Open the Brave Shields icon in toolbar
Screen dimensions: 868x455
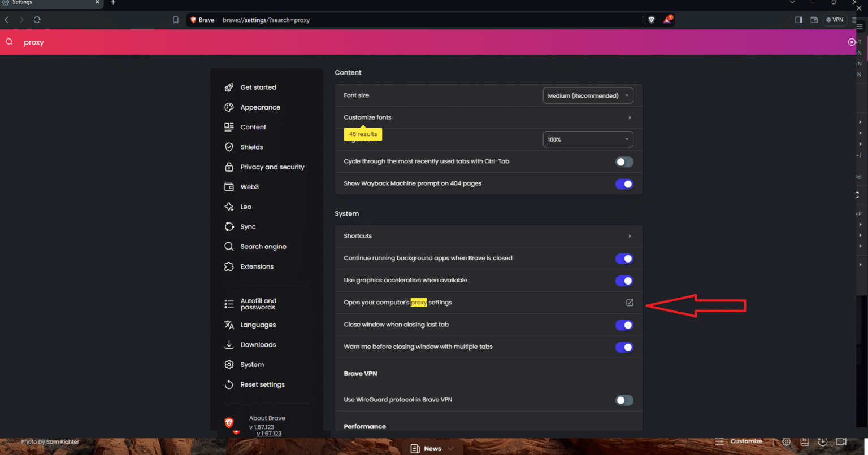click(x=651, y=19)
